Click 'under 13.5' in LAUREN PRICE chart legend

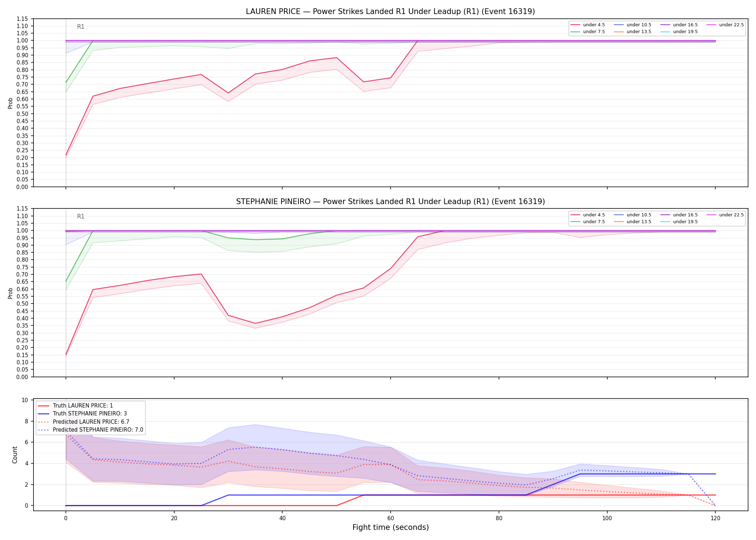(633, 32)
